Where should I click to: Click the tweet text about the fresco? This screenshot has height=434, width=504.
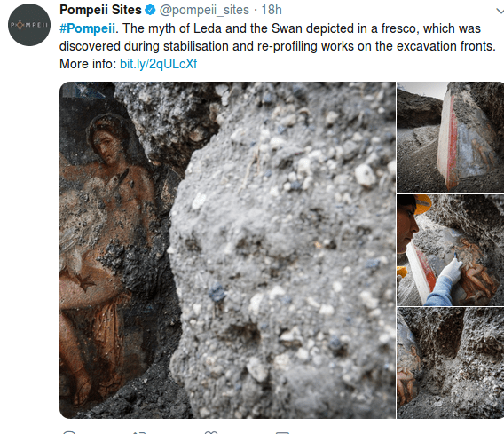[x=278, y=37]
